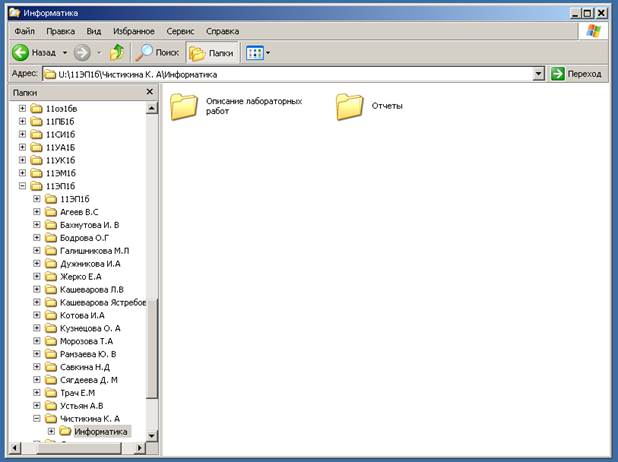Close the Folders side panel
Viewport: 618px width, 462px height.
[150, 92]
